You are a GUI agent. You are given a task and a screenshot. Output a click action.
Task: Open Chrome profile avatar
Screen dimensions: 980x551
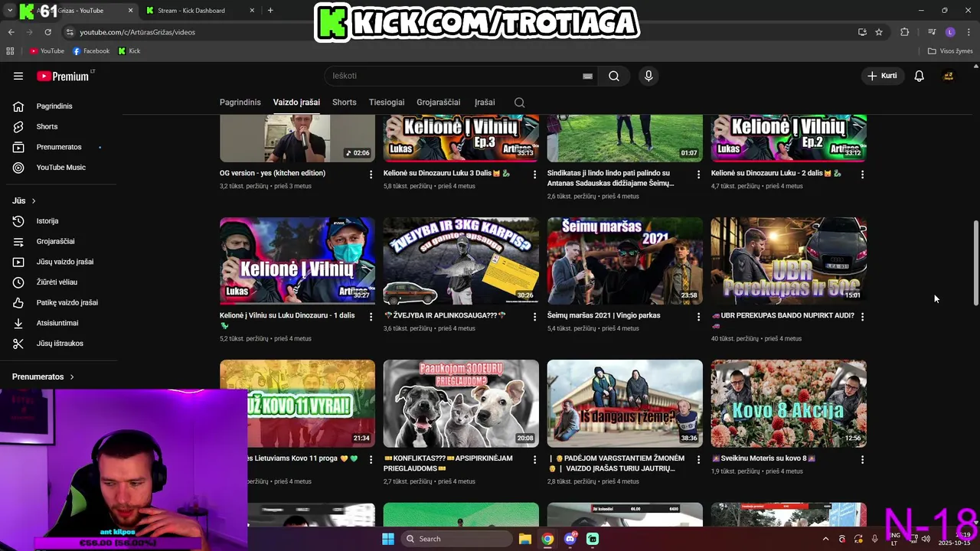[x=950, y=32]
